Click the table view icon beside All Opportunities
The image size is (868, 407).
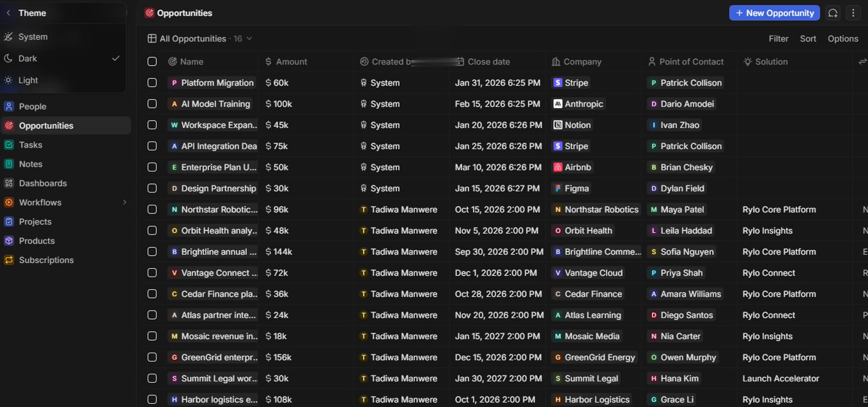pos(152,39)
